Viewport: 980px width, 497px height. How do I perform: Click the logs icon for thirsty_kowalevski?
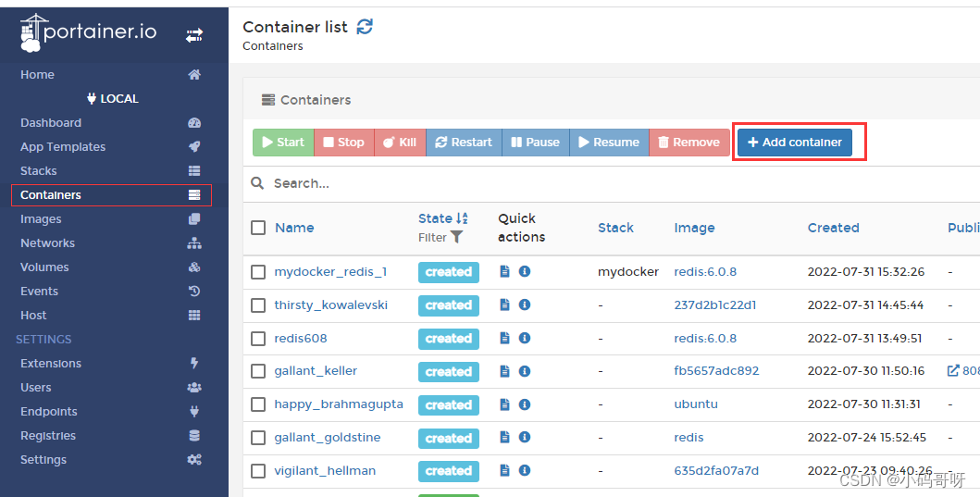(x=505, y=305)
